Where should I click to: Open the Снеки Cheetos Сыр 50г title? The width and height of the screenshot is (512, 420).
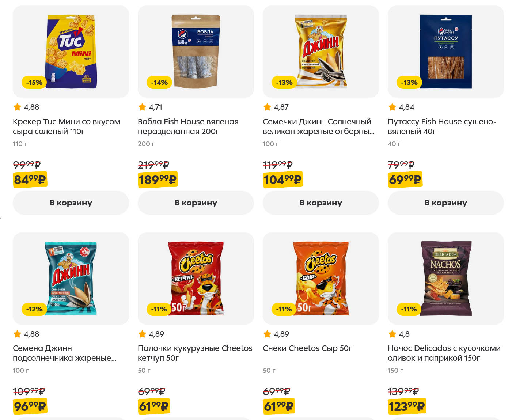pos(307,348)
